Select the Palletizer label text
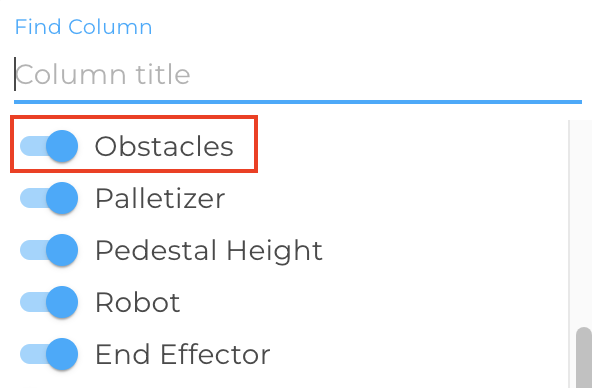Screen dimensions: 592x388 pyautogui.click(x=160, y=198)
